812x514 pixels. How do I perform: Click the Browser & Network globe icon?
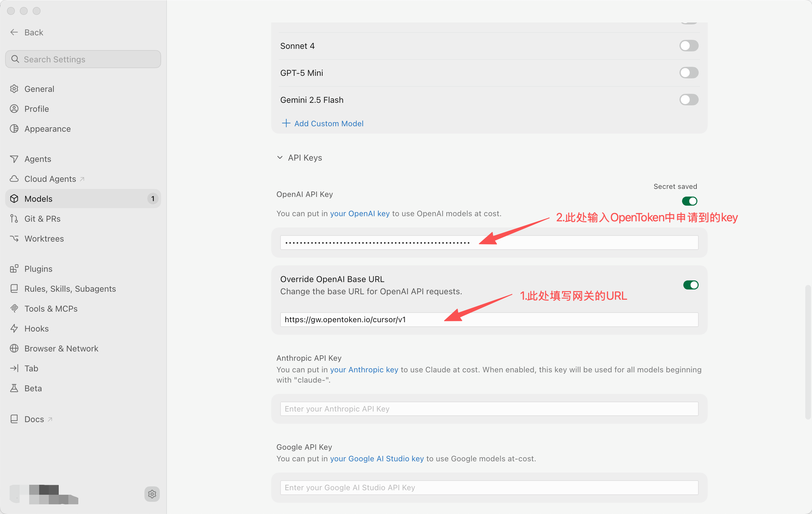(14, 348)
